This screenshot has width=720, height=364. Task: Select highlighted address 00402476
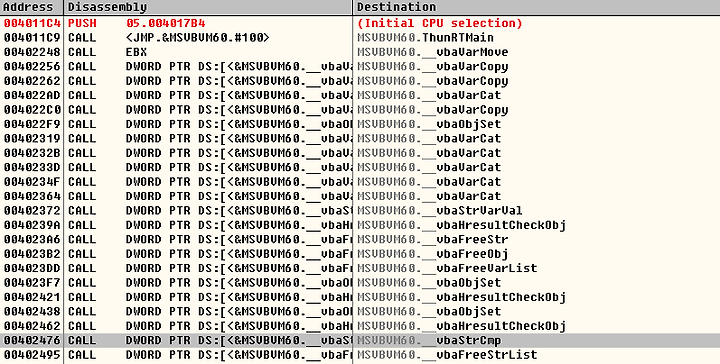pos(32,340)
